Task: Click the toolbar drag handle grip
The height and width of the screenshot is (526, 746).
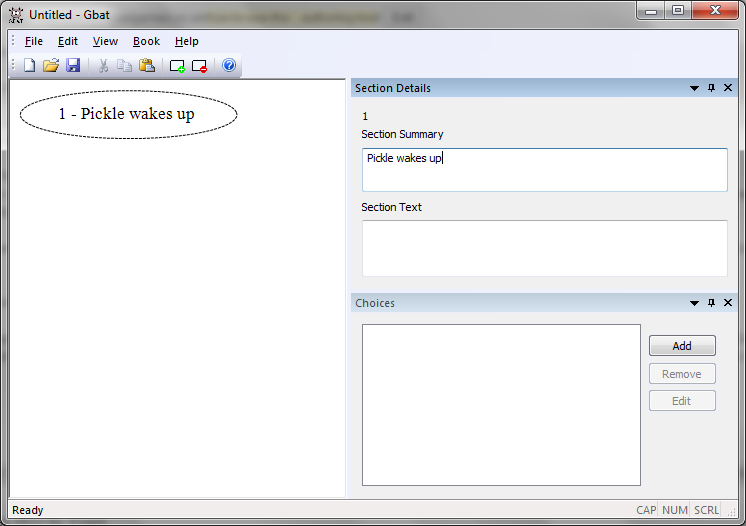Action: 13,65
